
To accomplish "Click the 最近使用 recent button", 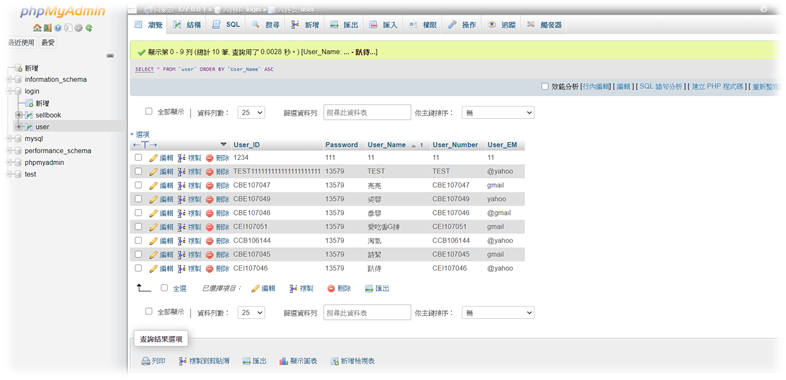I will pos(22,43).
